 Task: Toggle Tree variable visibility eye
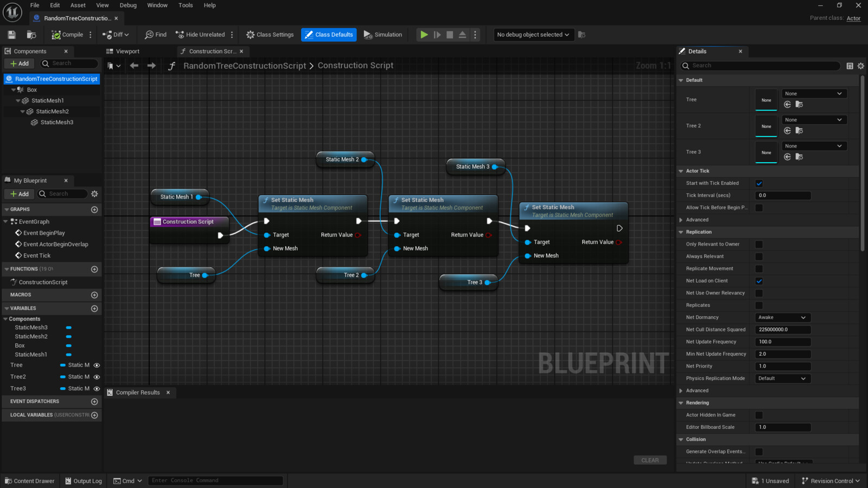[97, 365]
